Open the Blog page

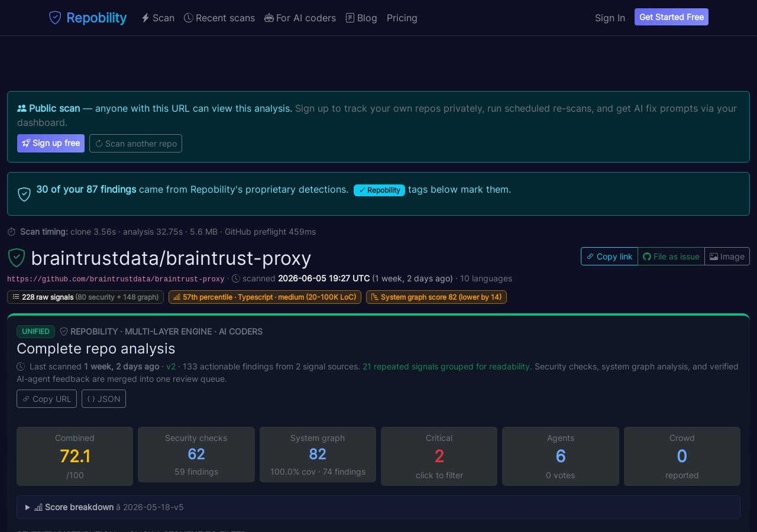click(x=361, y=18)
